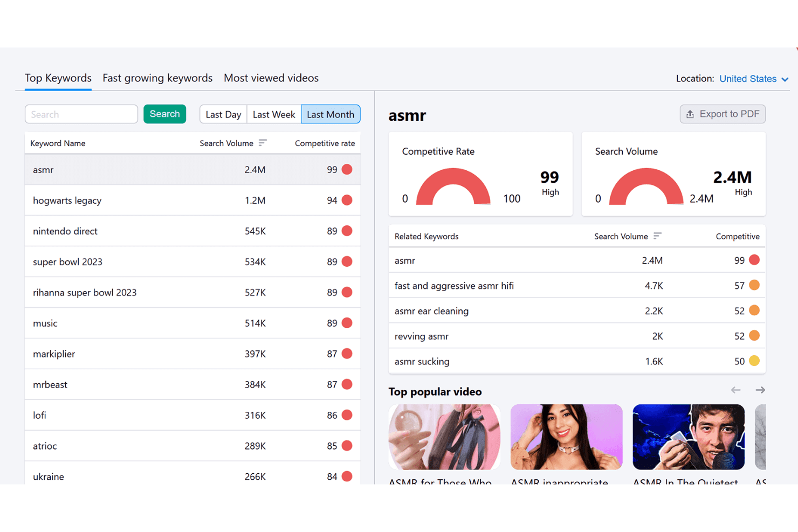This screenshot has height=532, width=798.
Task: Click the Related Keywords column header
Action: (x=426, y=237)
